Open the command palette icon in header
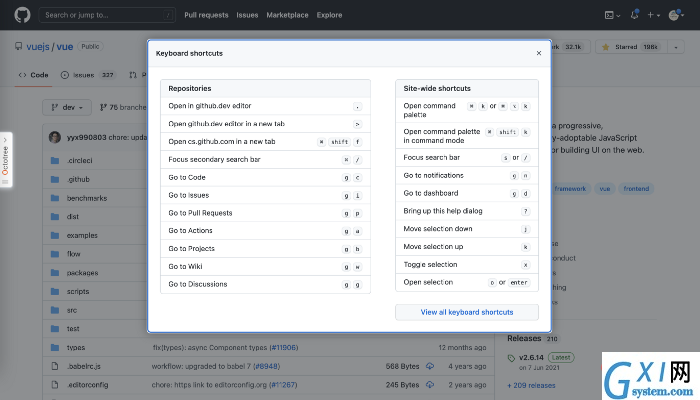 612,15
